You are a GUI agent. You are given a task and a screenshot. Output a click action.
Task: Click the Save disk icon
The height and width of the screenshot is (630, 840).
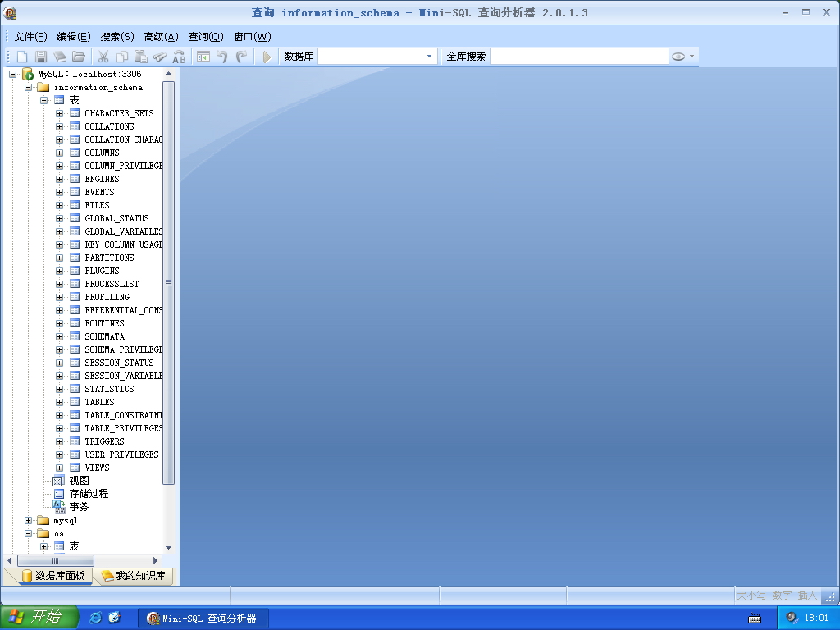[41, 57]
